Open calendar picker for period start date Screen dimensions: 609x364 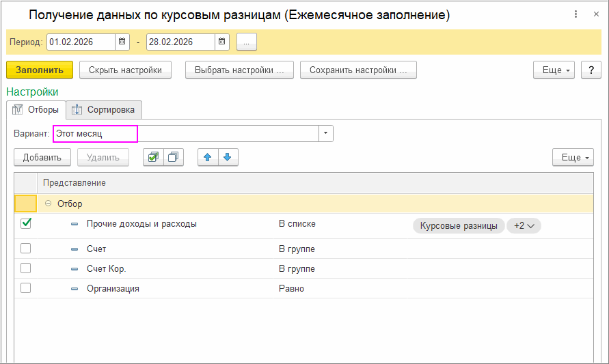coord(122,42)
